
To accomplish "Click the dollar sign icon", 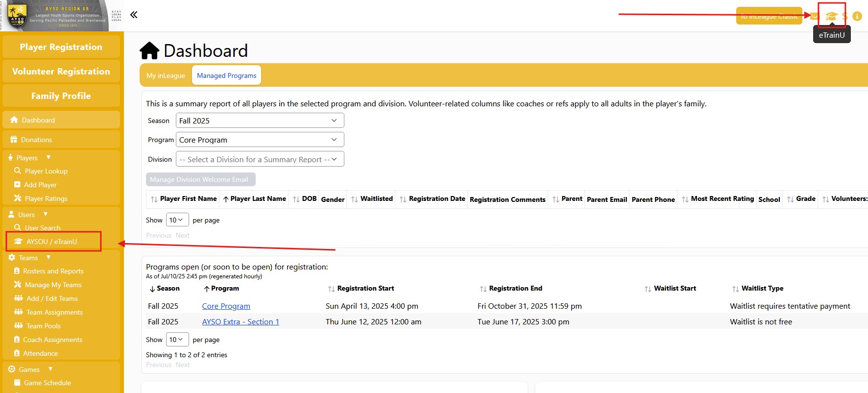I will (x=844, y=16).
